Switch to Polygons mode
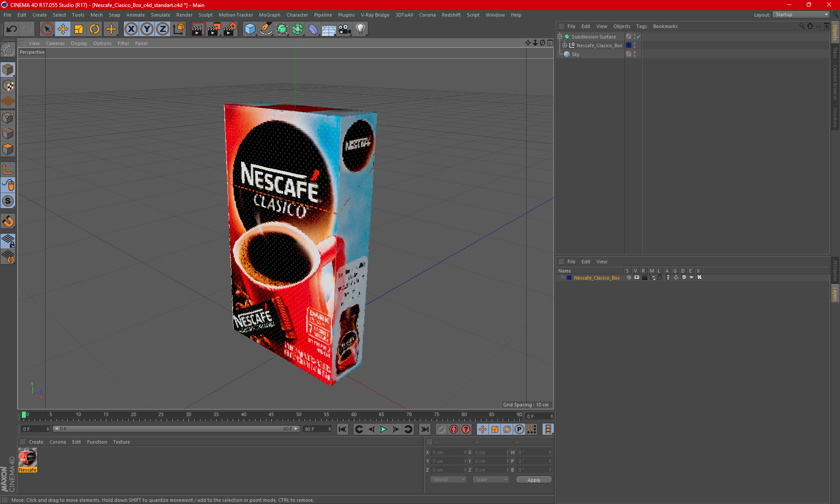840x504 pixels. point(8,149)
